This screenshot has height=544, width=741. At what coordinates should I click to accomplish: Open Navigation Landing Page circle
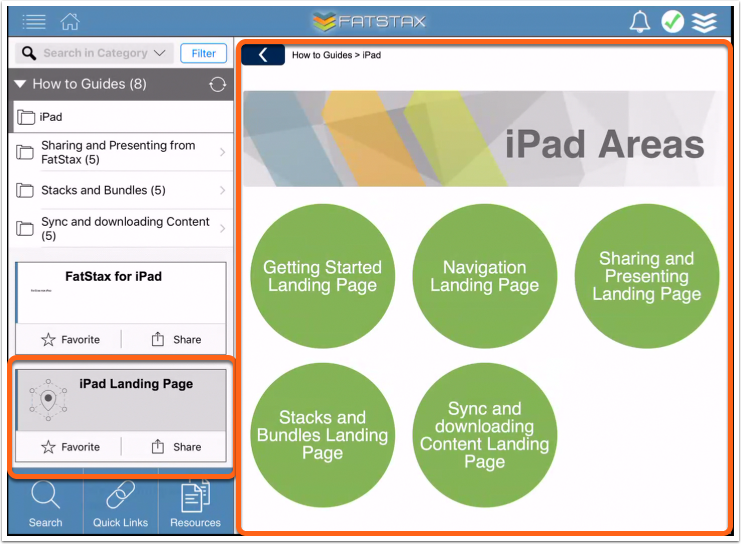(x=484, y=276)
